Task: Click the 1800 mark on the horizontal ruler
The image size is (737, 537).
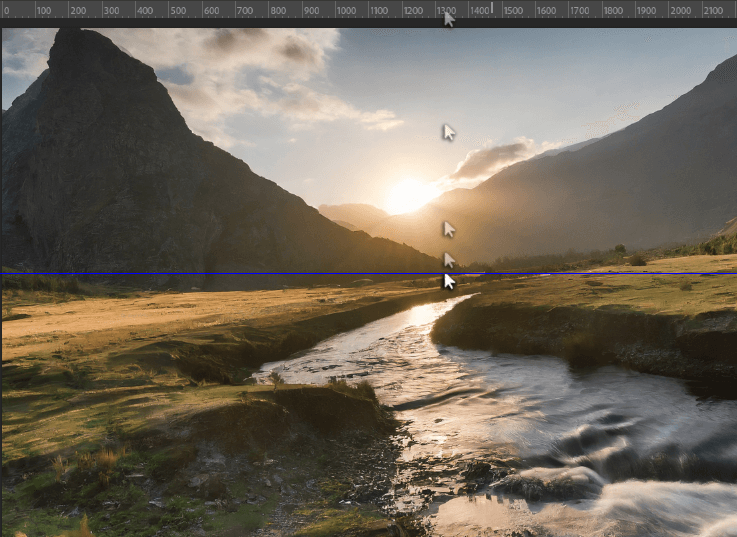Action: [613, 10]
